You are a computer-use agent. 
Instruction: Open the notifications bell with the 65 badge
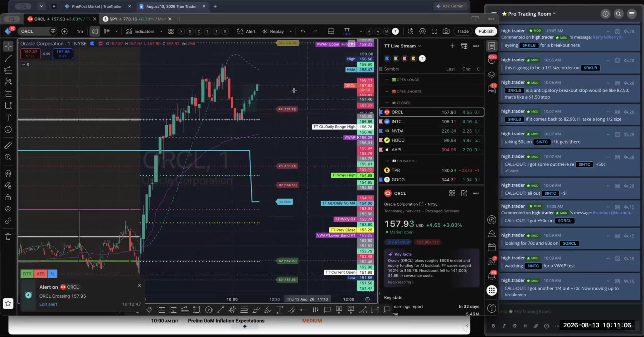pyautogui.click(x=492, y=276)
